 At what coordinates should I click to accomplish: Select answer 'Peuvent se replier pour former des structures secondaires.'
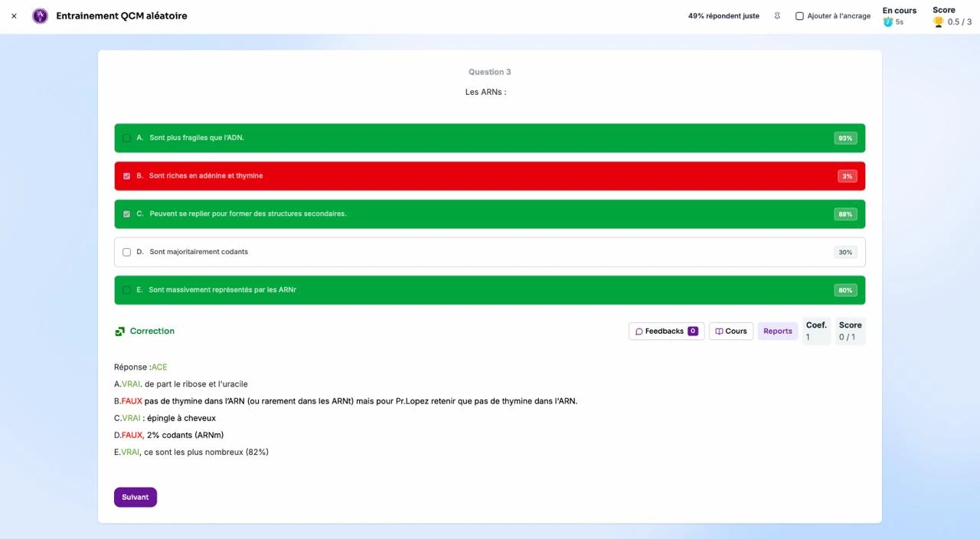click(x=248, y=214)
